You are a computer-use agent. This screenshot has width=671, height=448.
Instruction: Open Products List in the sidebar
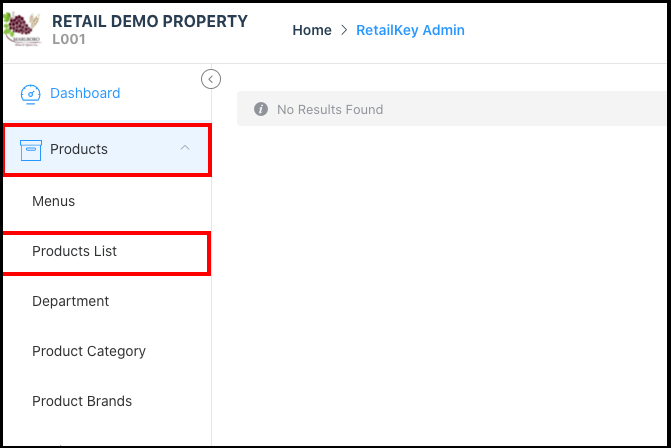[x=75, y=251]
